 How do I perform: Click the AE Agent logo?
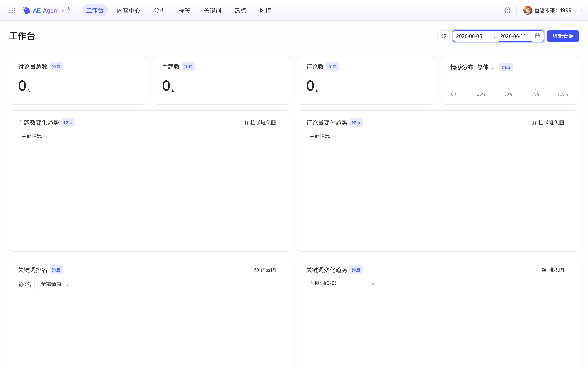pyautogui.click(x=26, y=10)
